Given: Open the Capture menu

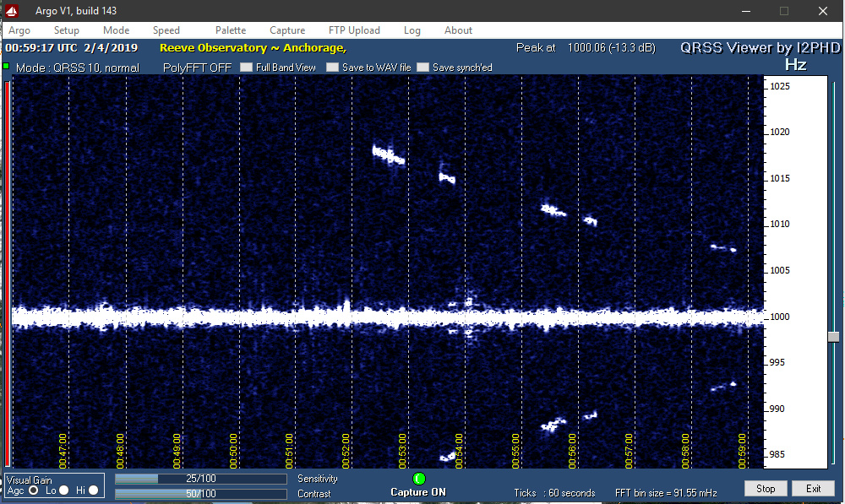Looking at the screenshot, I should point(287,30).
